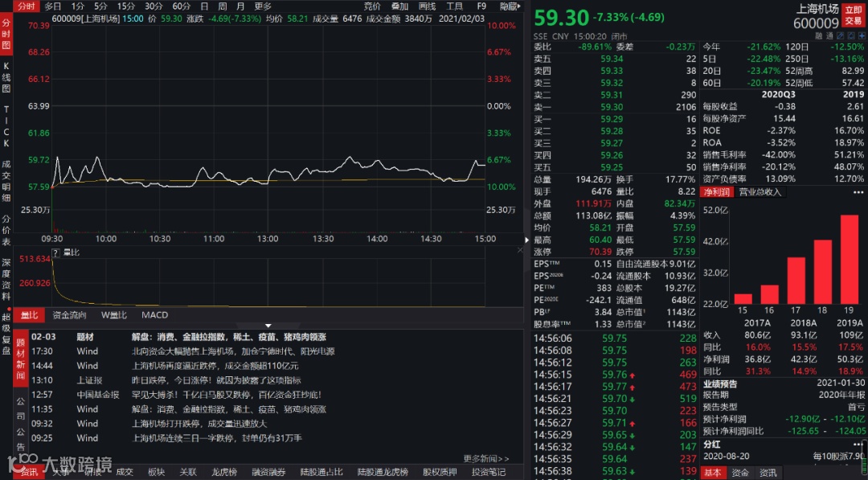The image size is (868, 480).
Task: Select the 基本 tab at bottom right
Action: pyautogui.click(x=712, y=472)
